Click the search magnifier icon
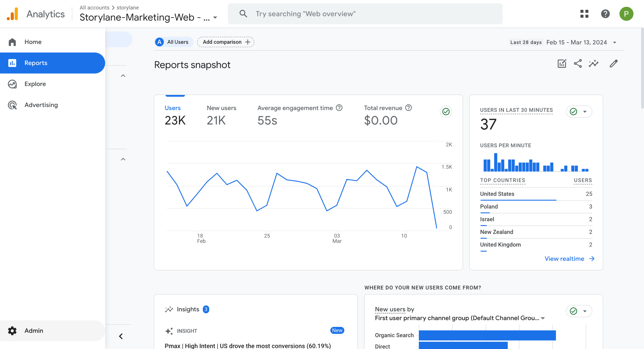 pyautogui.click(x=243, y=14)
